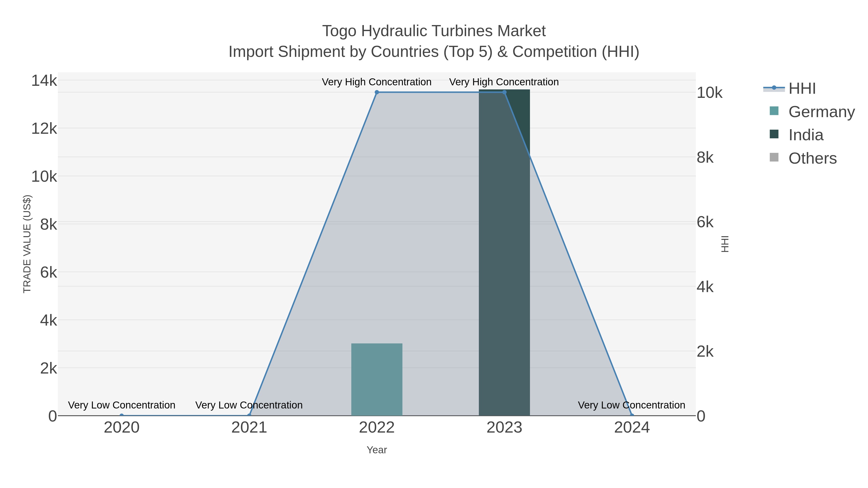Image resolution: width=868 pixels, height=488 pixels.
Task: Click the Germany teal color swatch
Action: pos(774,111)
